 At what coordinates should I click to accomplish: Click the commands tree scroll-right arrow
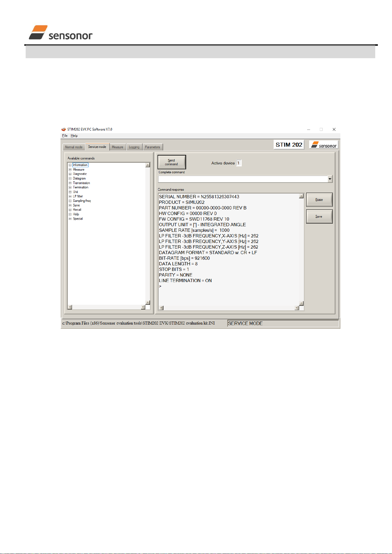[x=143, y=307]
